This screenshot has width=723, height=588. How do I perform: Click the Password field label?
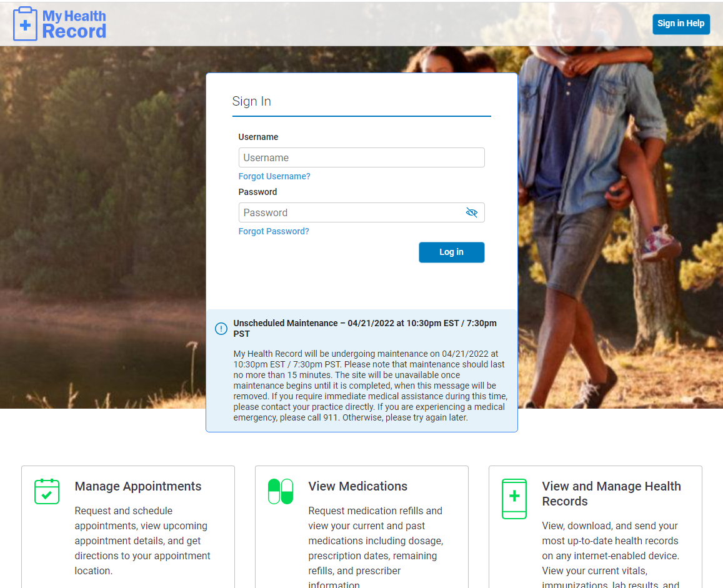(x=257, y=192)
